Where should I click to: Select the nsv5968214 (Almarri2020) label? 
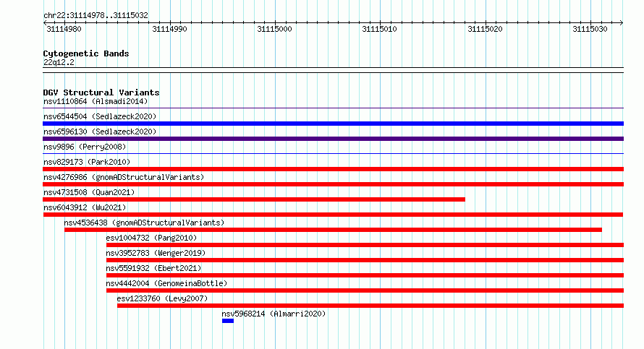(x=274, y=314)
